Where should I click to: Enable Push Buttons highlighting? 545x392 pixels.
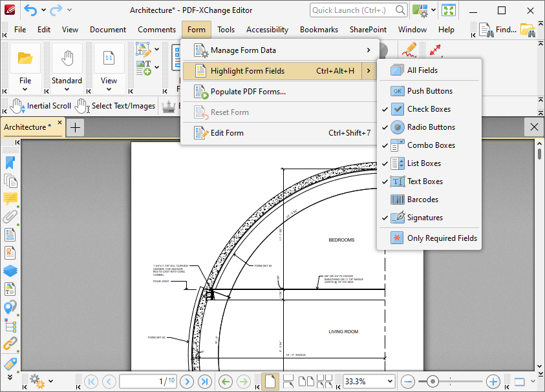click(429, 91)
